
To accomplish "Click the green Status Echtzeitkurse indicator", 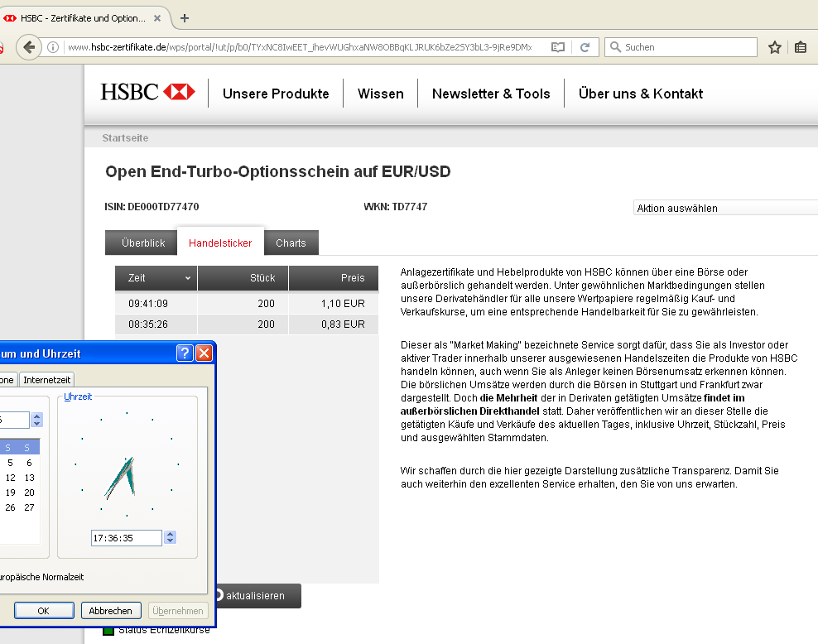I will 108,631.
